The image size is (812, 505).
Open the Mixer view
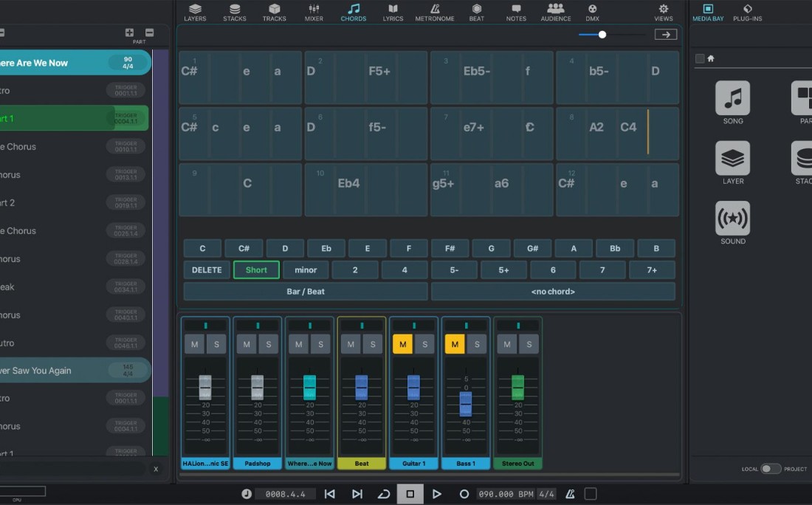314,13
